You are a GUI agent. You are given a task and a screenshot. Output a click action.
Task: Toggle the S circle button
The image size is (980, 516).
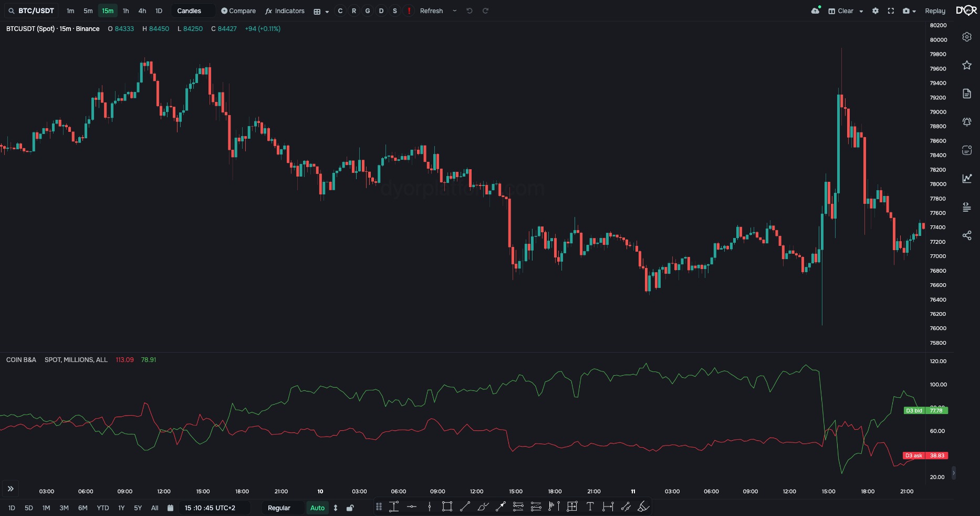coord(395,11)
